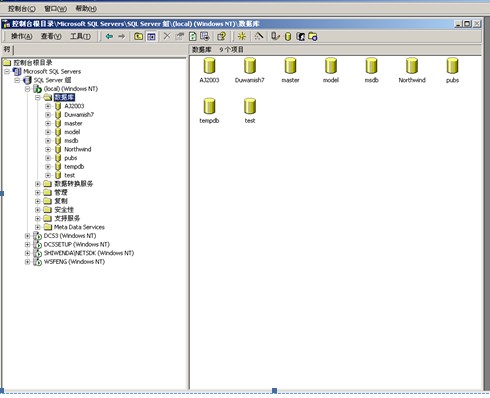Select master in the tree
Viewport: 490px width, 398px height.
pos(73,123)
